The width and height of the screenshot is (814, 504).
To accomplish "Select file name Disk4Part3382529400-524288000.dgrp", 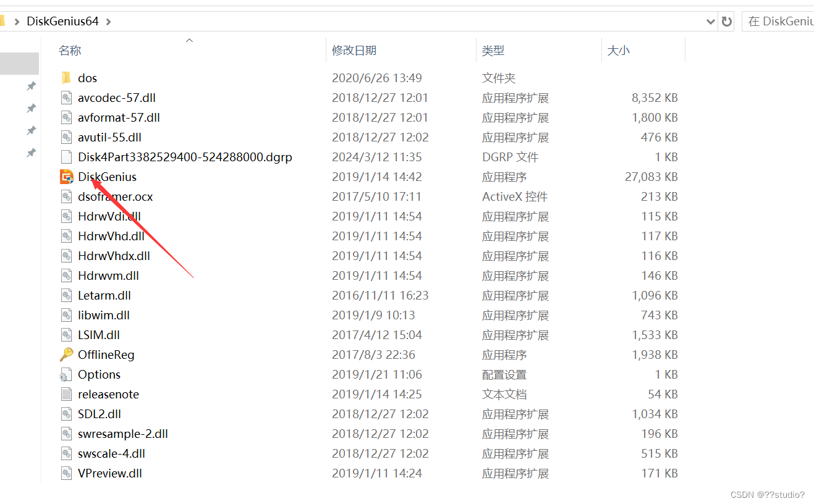I will pyautogui.click(x=185, y=157).
